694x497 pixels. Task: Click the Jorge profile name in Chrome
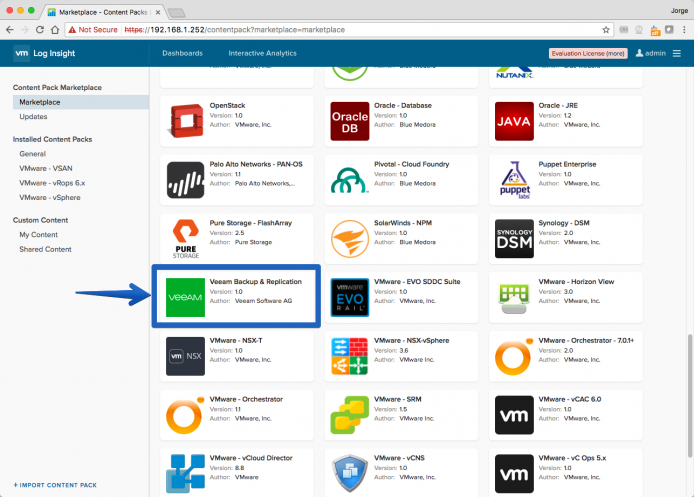679,10
